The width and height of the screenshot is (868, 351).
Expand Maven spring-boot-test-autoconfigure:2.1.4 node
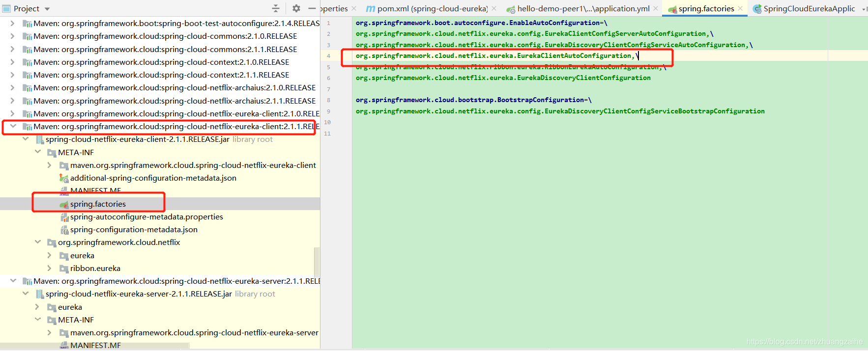[13, 23]
